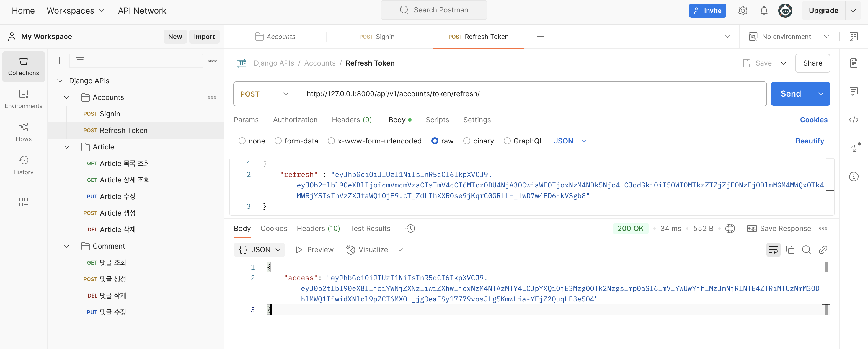
Task: Switch to response Test Results tab
Action: (370, 229)
